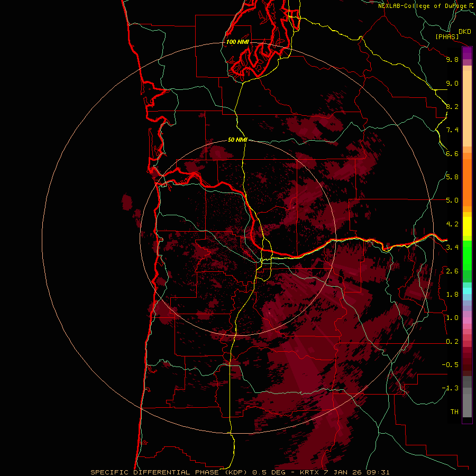Click the 1.8 color scale value
Viewport: 476px width, 476px height.
[x=452, y=295]
